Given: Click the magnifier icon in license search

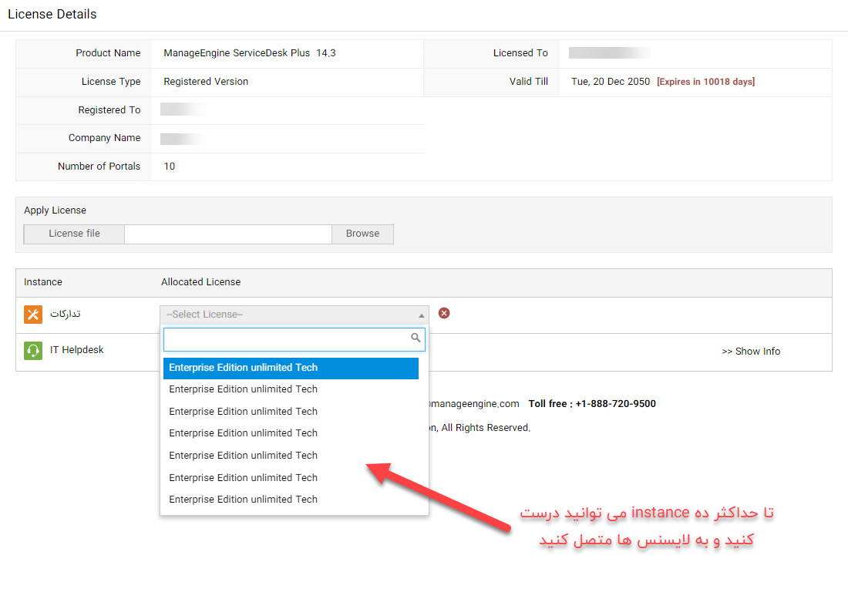Looking at the screenshot, I should click(416, 338).
